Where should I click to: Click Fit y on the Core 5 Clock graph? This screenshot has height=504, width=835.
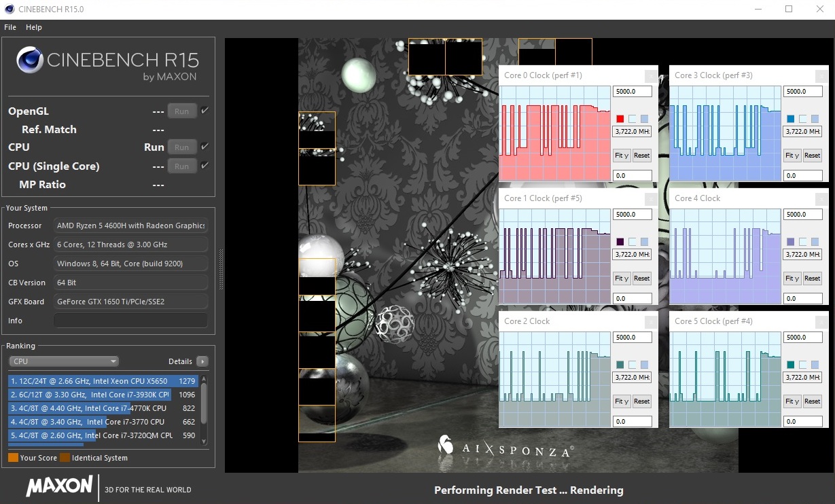792,401
